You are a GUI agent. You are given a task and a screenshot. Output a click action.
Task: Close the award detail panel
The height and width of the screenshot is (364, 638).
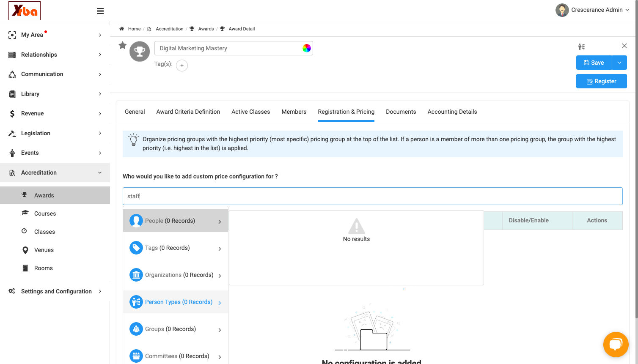pos(624,46)
